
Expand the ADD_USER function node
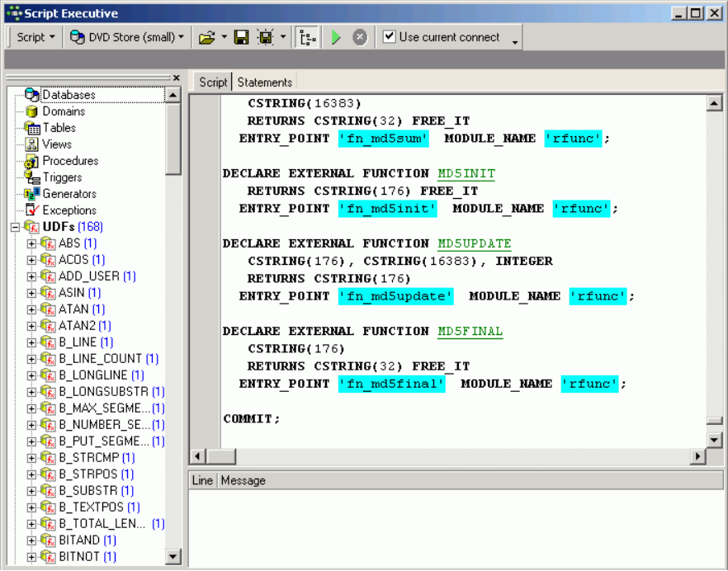click(32, 276)
